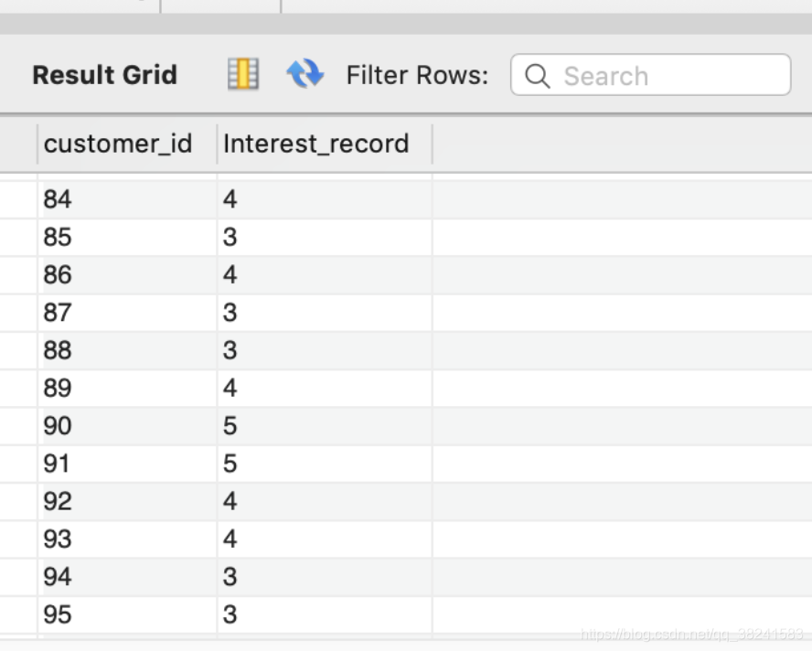Viewport: 812px width, 651px height.
Task: Click the magnifier icon in search box
Action: pos(537,76)
